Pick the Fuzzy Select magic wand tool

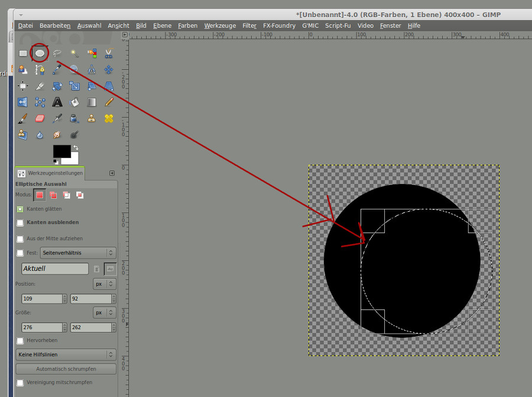click(x=74, y=53)
